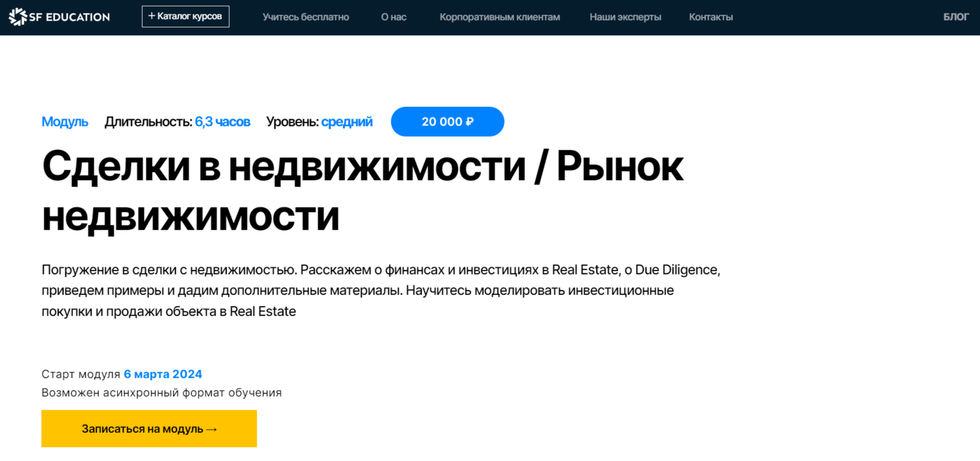Click the 6 марта 2024 start date
The height and width of the screenshot is (461, 980).
tap(163, 374)
